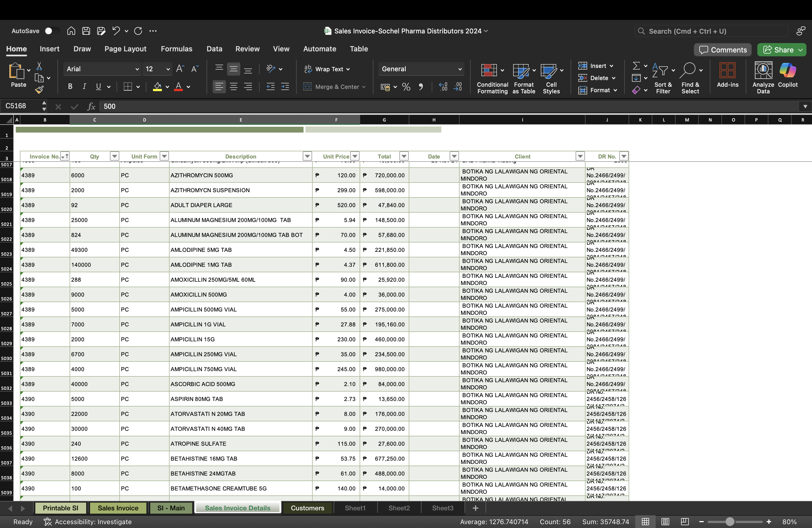Click the Home icon in title bar

point(71,31)
